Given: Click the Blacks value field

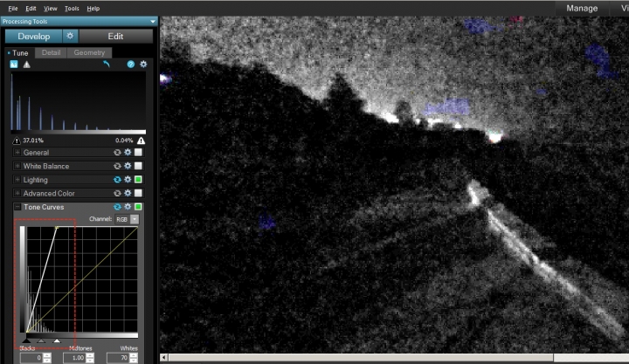Looking at the screenshot, I should point(31,358).
